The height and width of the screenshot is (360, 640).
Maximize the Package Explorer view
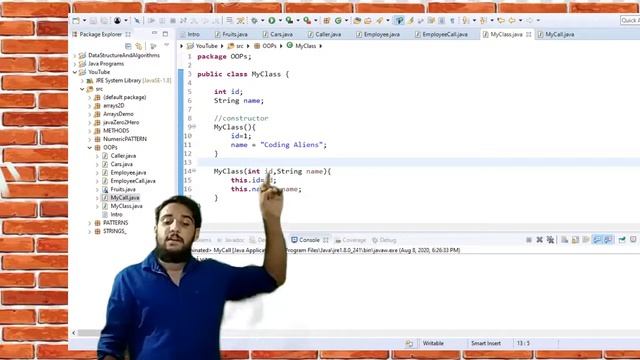coord(165,34)
